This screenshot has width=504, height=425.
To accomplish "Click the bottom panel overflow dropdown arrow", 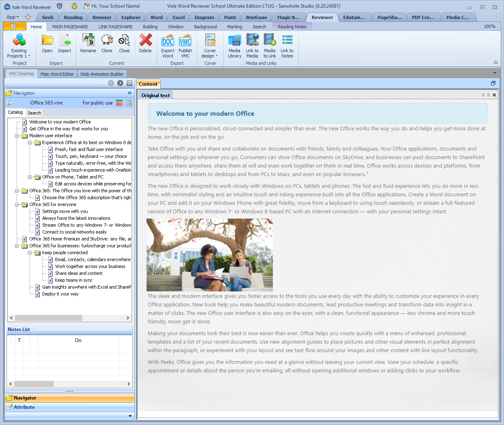I will tap(130, 416).
